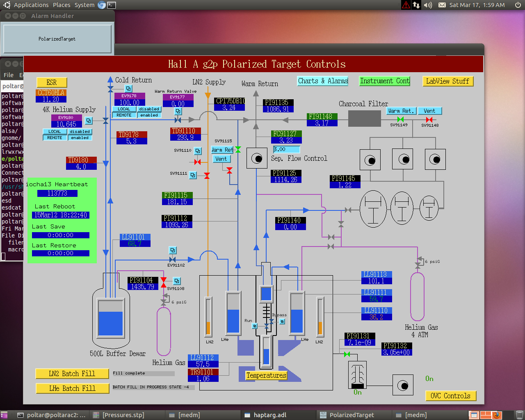The image size is (525, 420).
Task: Click the separator pump symbol
Action: (257, 158)
